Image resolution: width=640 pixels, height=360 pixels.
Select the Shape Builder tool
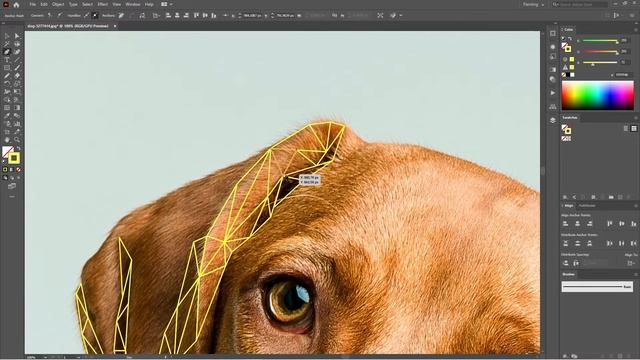coord(7,100)
